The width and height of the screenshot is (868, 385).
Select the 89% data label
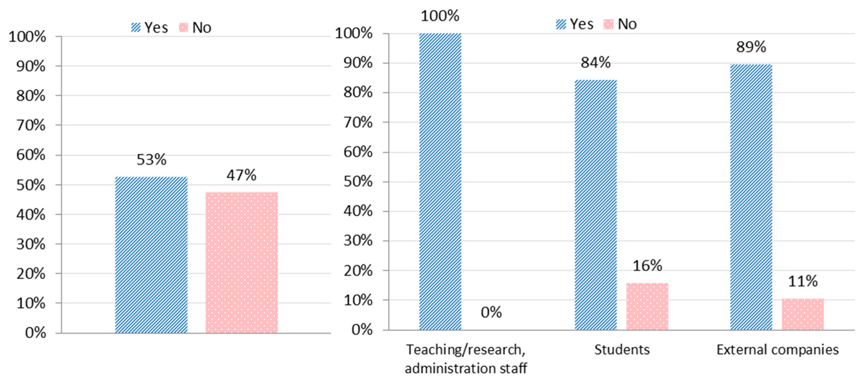[751, 47]
